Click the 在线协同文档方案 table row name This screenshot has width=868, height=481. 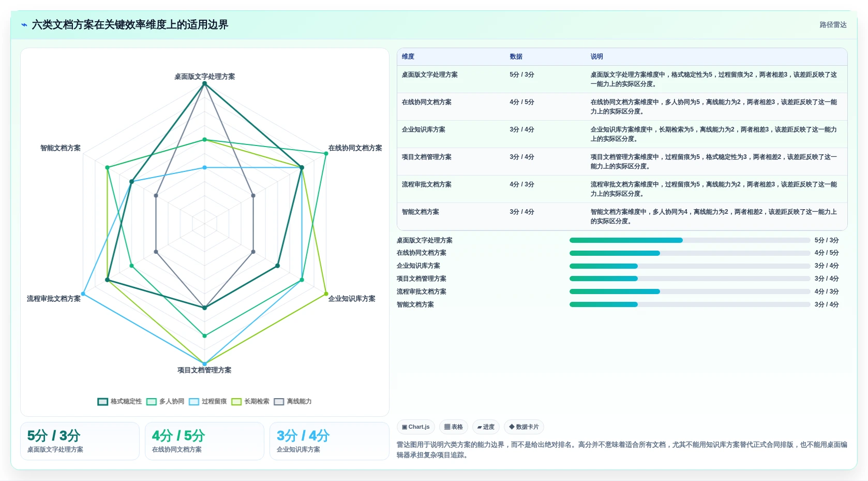click(x=427, y=102)
